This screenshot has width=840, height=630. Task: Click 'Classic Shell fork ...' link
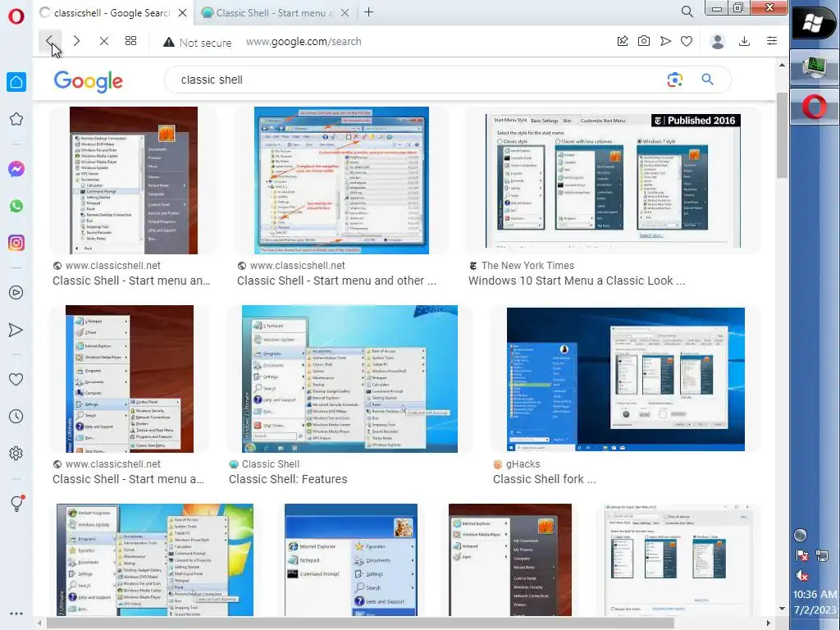click(545, 479)
